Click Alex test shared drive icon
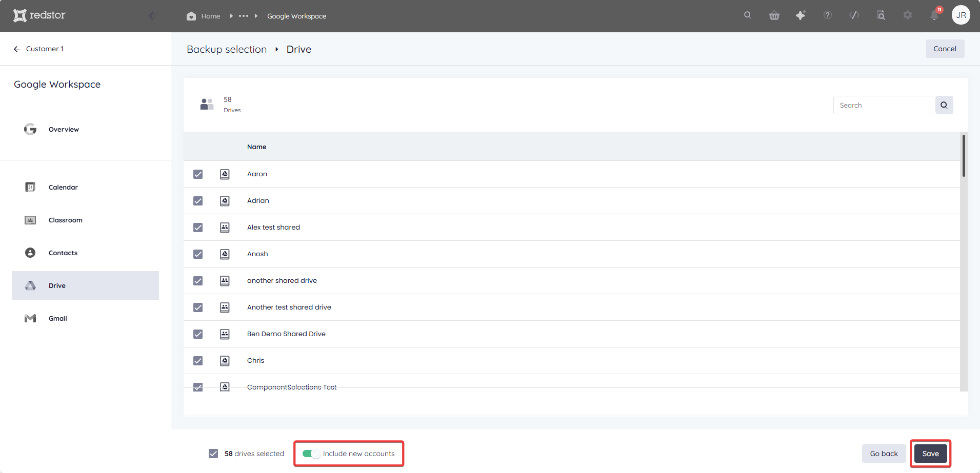This screenshot has width=980, height=473. tap(225, 228)
